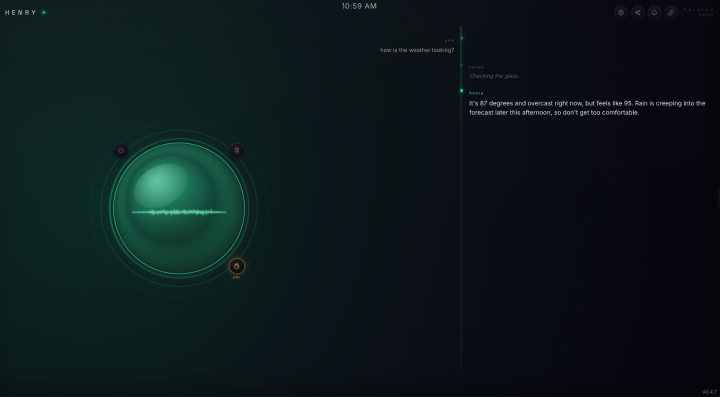Click the green Henry voice orb
The width and height of the screenshot is (720, 397).
tap(179, 208)
